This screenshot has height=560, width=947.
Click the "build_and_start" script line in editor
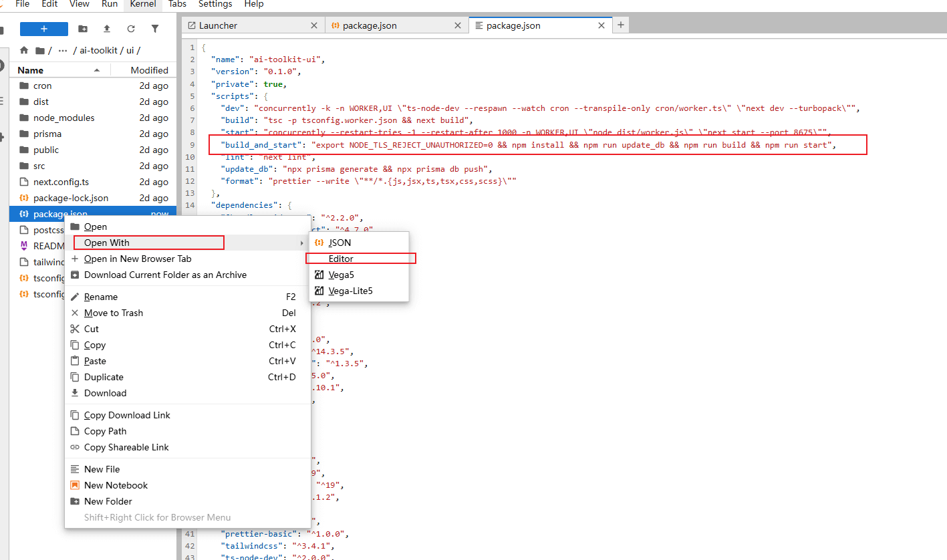[529, 145]
